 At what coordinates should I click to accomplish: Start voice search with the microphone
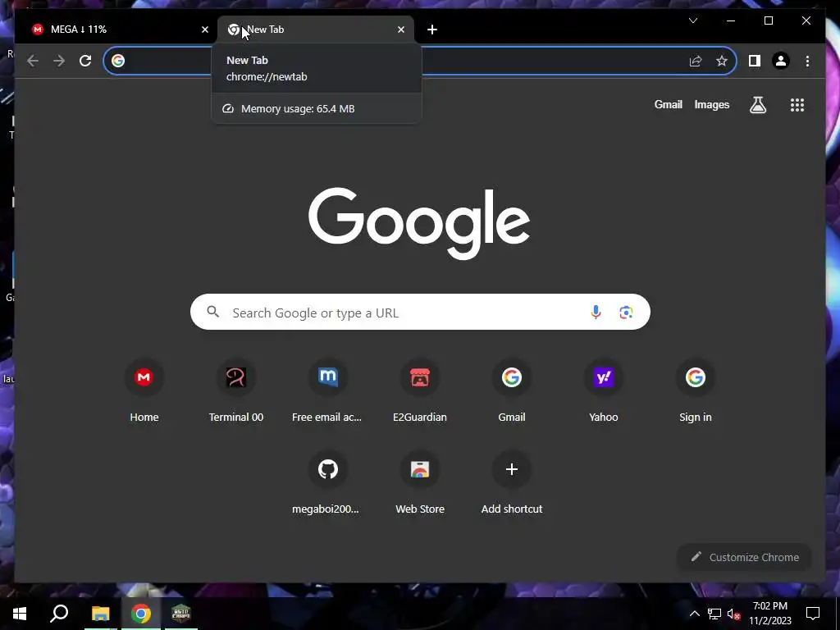click(596, 312)
